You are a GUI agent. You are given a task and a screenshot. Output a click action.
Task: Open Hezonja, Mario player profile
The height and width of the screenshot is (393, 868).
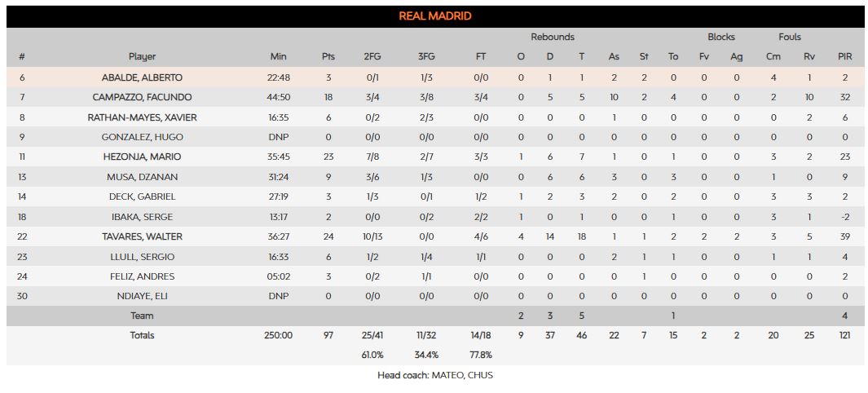[142, 157]
